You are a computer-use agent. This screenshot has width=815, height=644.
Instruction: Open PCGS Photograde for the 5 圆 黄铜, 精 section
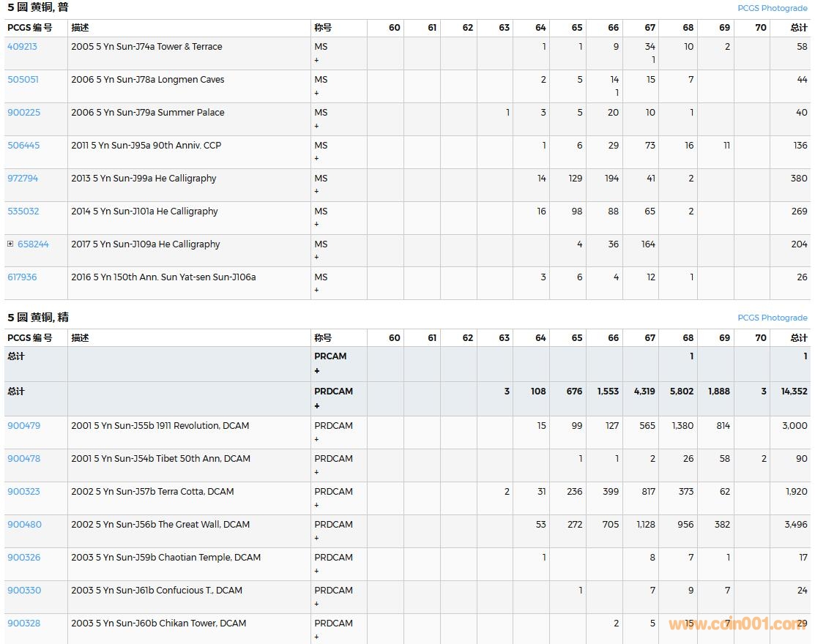coord(772,318)
